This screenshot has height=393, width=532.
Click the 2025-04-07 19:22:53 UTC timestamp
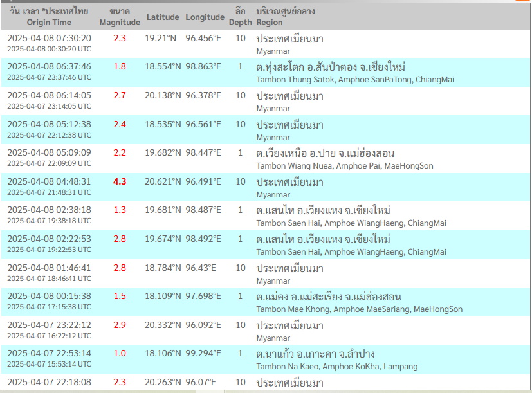point(49,250)
